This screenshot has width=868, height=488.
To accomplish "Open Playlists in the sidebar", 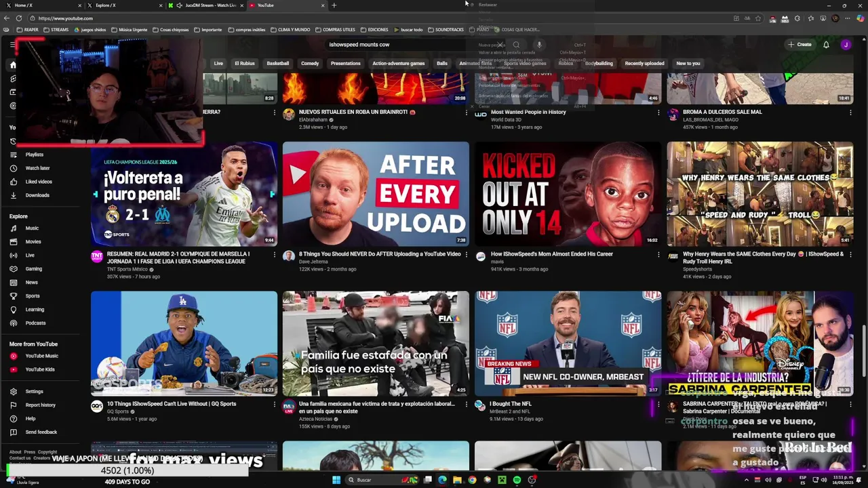I will tap(34, 155).
